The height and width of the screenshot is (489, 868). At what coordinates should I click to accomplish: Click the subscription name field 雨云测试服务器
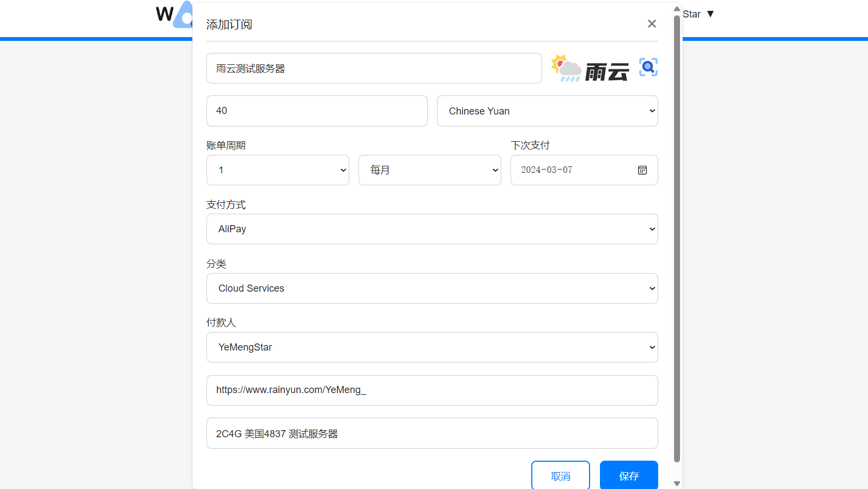(x=374, y=69)
